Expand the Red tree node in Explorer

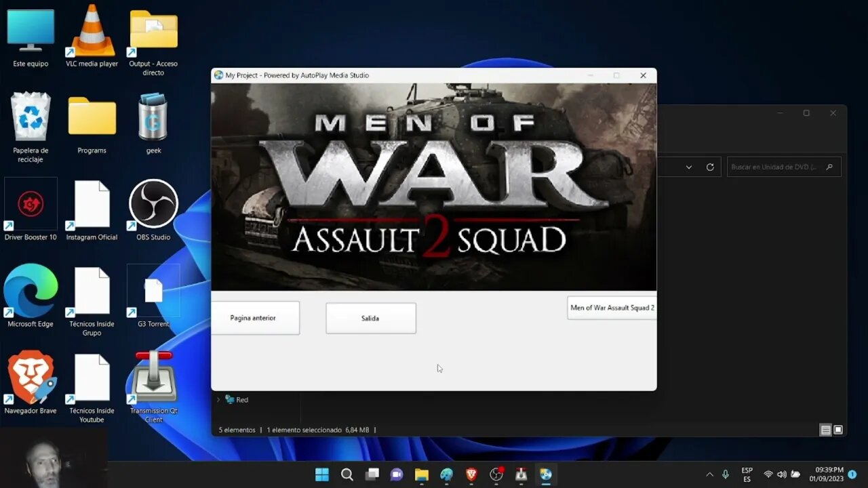pyautogui.click(x=218, y=400)
